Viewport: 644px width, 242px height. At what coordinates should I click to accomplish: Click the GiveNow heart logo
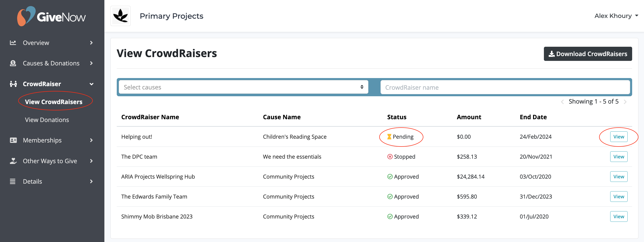[26, 16]
